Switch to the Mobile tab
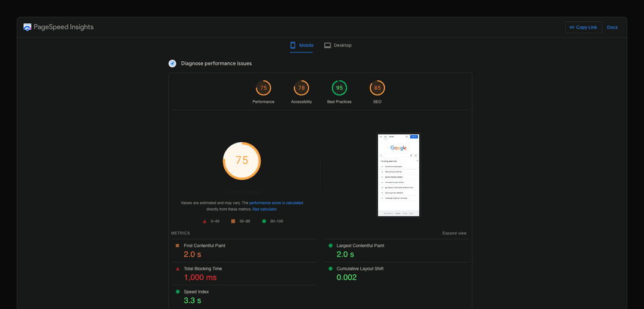Viewport: 644px width, 309px height. click(x=301, y=45)
